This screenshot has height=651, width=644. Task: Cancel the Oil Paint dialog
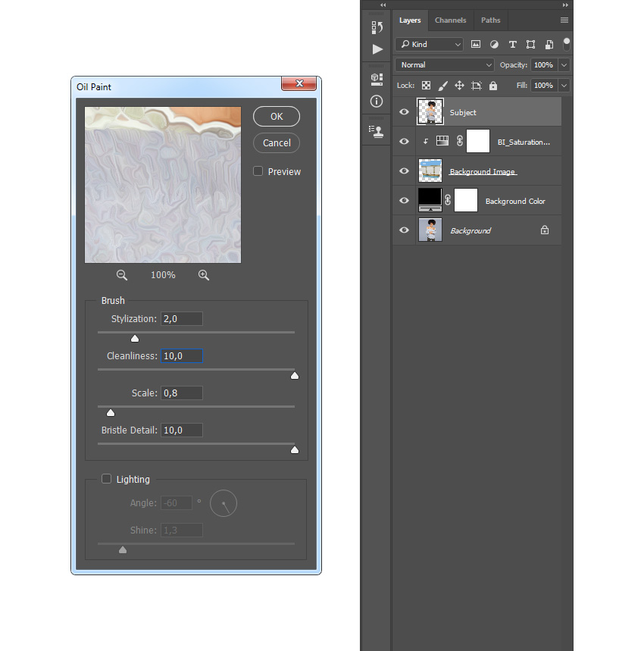(x=277, y=142)
